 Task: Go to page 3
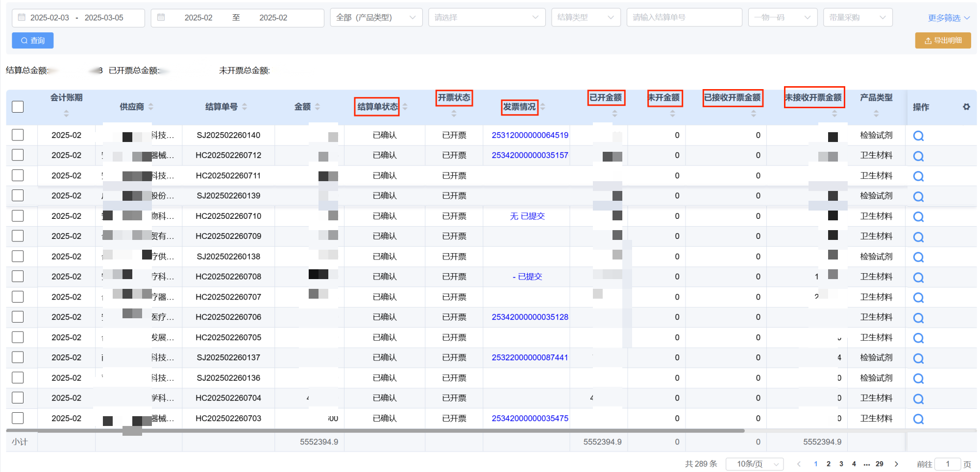(x=841, y=464)
